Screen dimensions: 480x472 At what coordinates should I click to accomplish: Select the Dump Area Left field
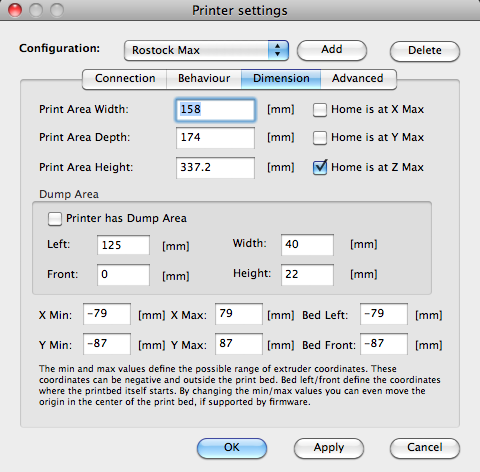pyautogui.click(x=123, y=245)
